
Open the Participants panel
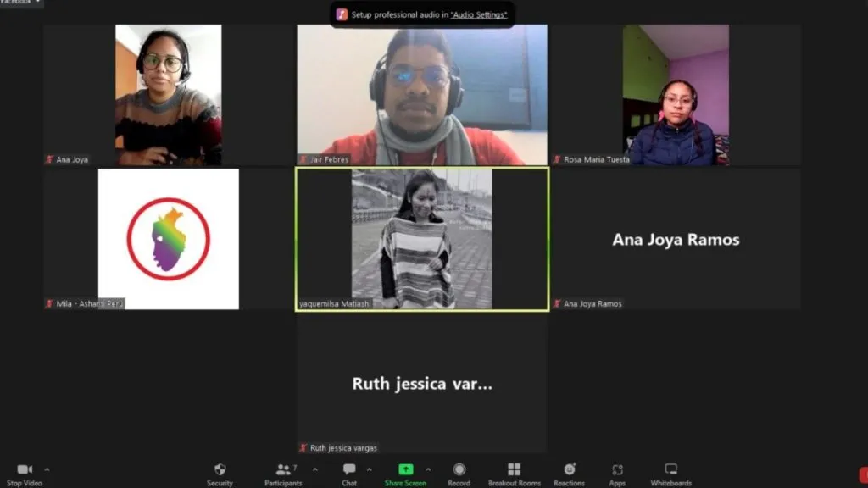[283, 470]
